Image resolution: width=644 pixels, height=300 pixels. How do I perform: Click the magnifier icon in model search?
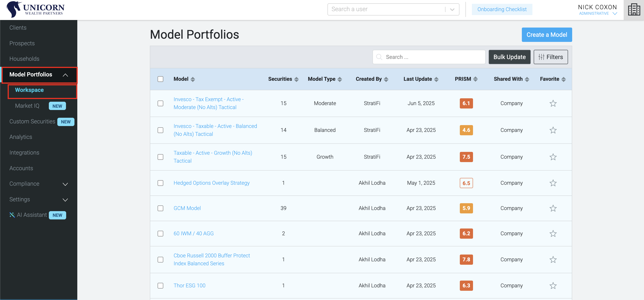(379, 57)
